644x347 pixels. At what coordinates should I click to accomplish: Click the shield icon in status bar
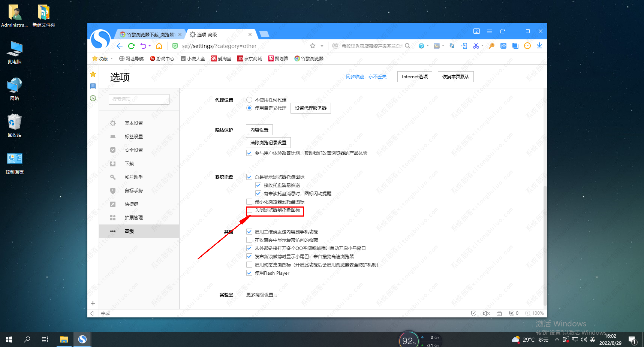coord(473,313)
